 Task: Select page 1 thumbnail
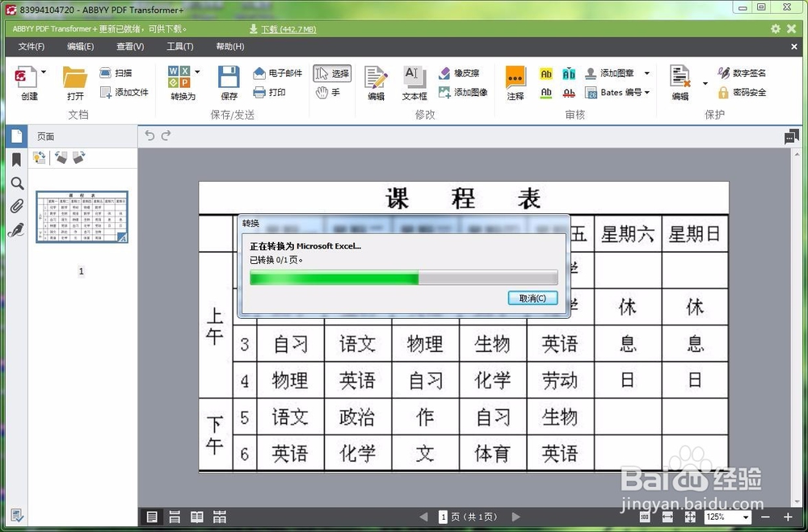coord(82,217)
